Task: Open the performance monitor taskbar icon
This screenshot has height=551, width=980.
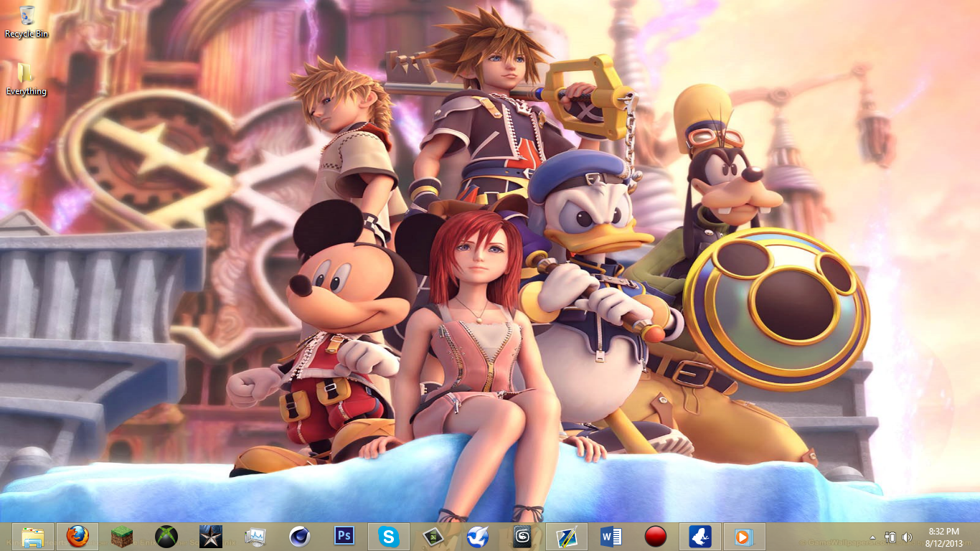Action: coord(255,537)
